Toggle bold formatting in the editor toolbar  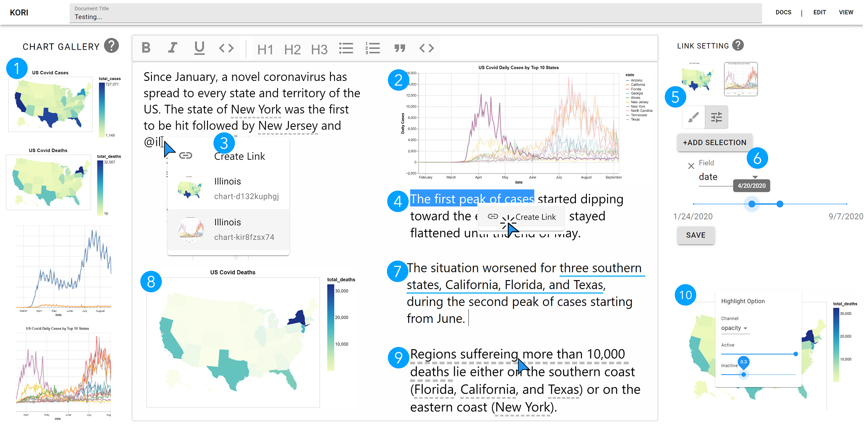tap(146, 48)
